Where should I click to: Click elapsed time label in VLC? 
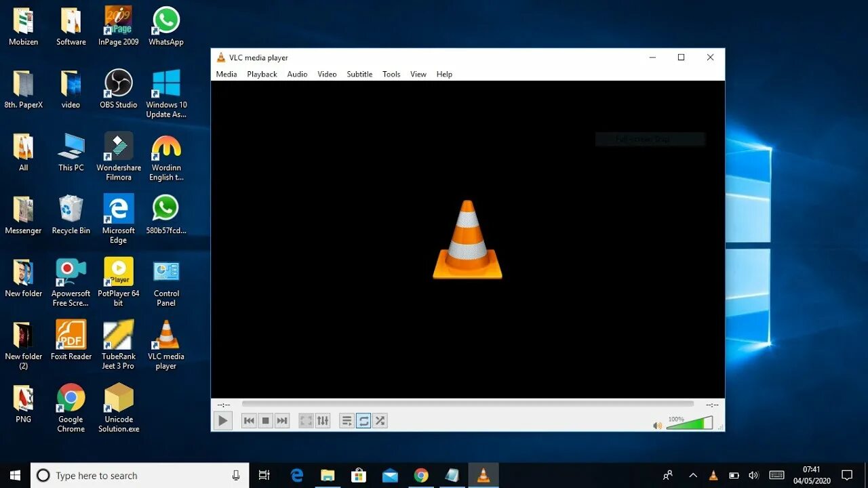[x=224, y=405]
